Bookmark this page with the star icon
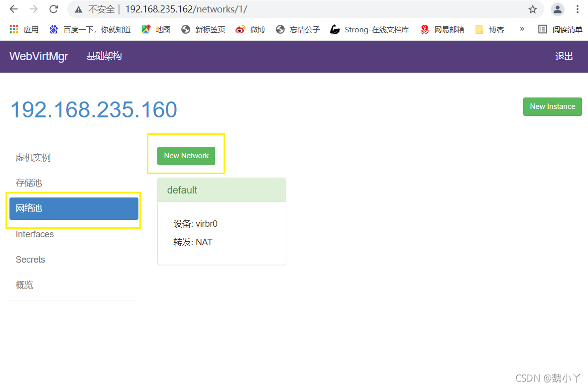This screenshot has width=588, height=387. click(x=533, y=9)
